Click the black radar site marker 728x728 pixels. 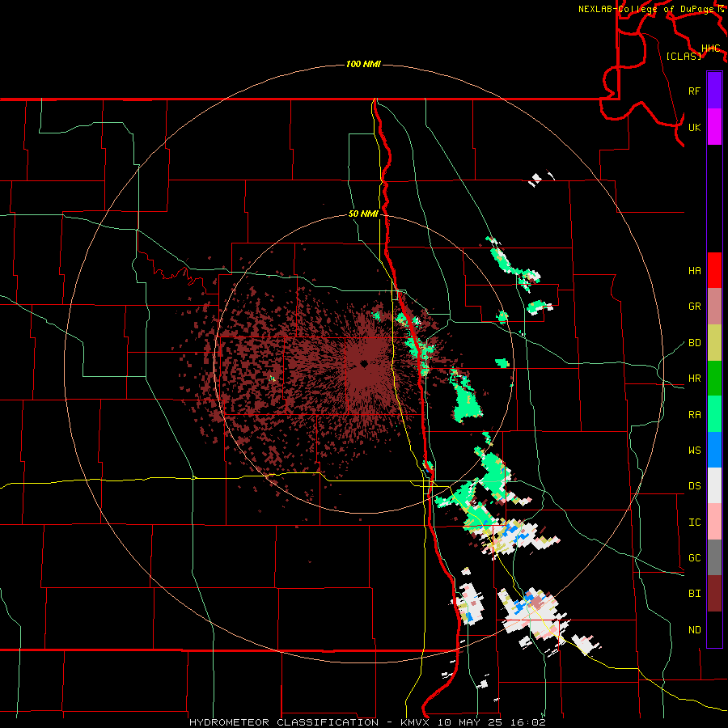click(x=365, y=364)
